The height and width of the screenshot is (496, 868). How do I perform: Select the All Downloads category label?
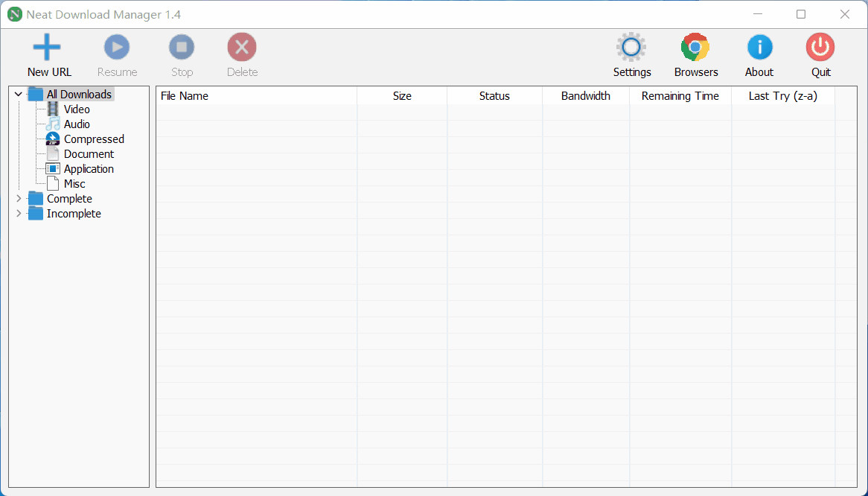click(x=79, y=94)
